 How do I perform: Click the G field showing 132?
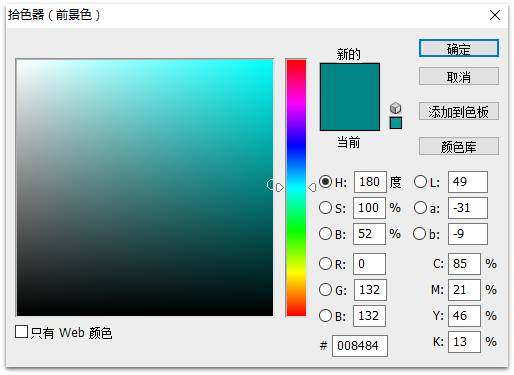click(x=370, y=290)
